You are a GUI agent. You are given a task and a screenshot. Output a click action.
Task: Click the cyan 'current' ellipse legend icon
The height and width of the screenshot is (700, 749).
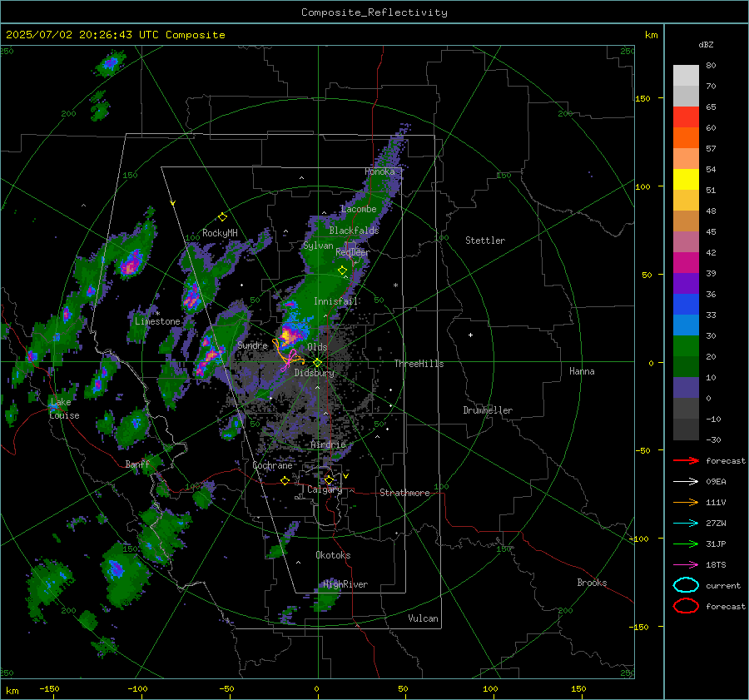click(686, 585)
